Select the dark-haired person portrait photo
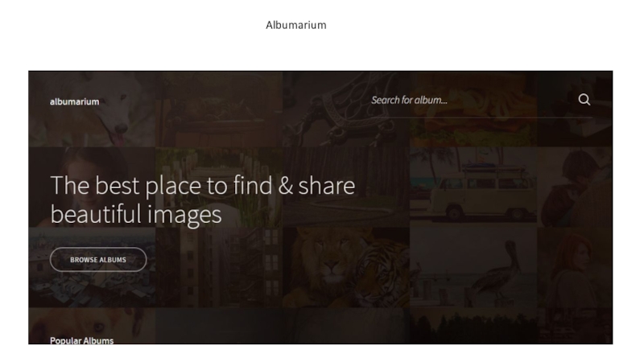The height and width of the screenshot is (362, 644). coord(575,187)
